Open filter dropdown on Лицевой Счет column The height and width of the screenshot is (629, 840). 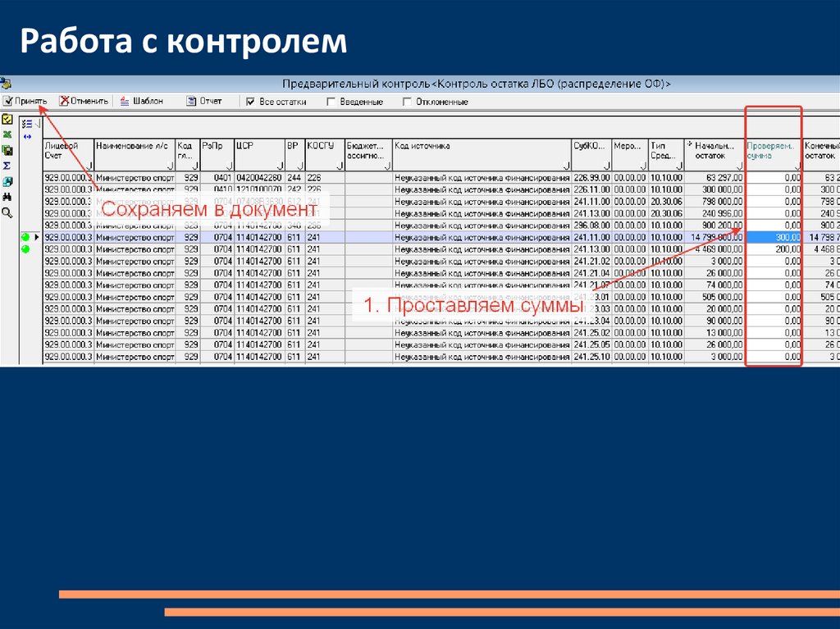tap(88, 166)
